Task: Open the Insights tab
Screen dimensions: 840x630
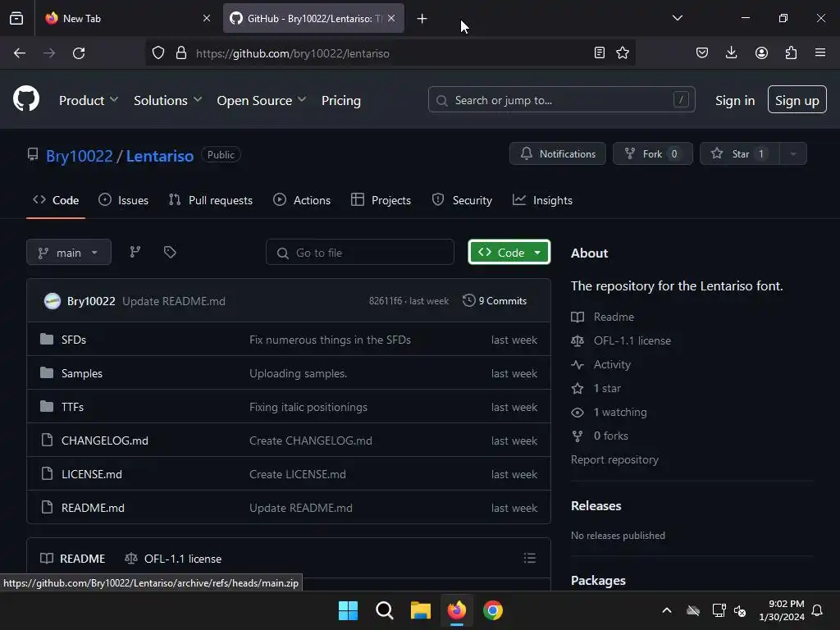Action: pos(542,200)
